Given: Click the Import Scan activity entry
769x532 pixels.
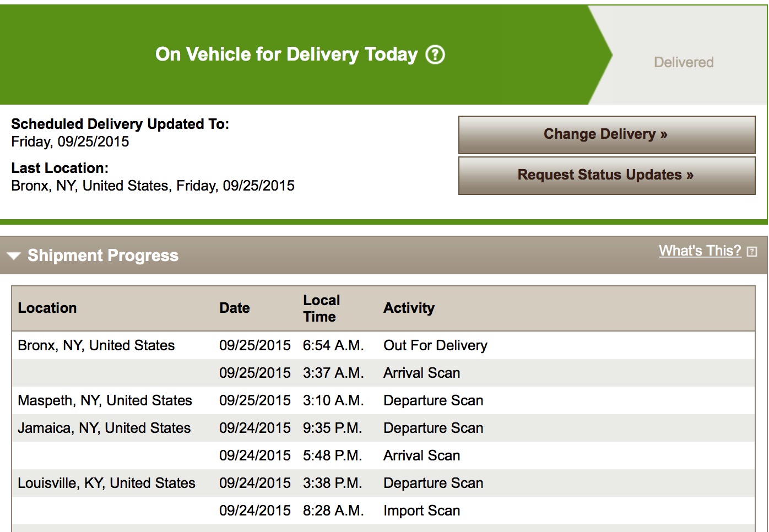Looking at the screenshot, I should (421, 511).
